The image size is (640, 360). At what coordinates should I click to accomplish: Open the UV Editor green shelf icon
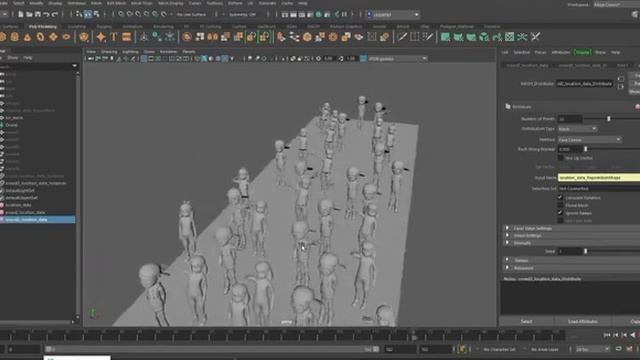pos(445,37)
